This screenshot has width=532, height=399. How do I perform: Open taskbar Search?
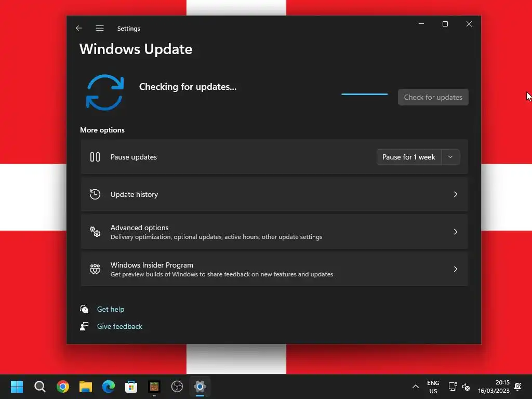(39, 387)
